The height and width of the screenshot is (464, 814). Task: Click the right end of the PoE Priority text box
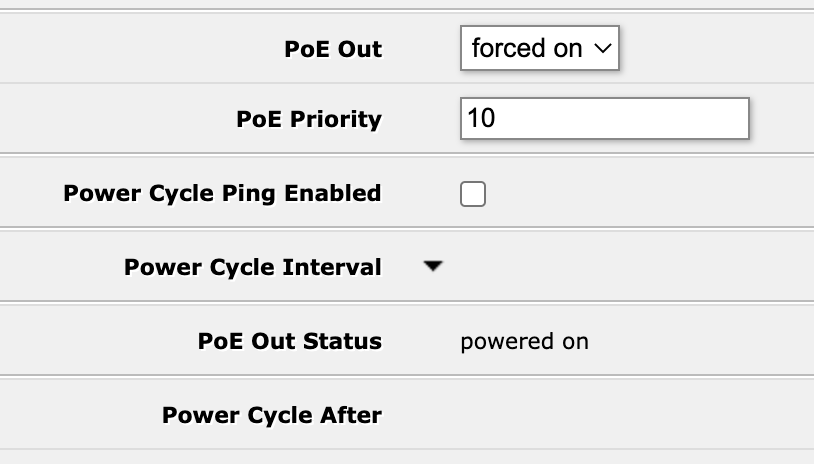pos(735,119)
